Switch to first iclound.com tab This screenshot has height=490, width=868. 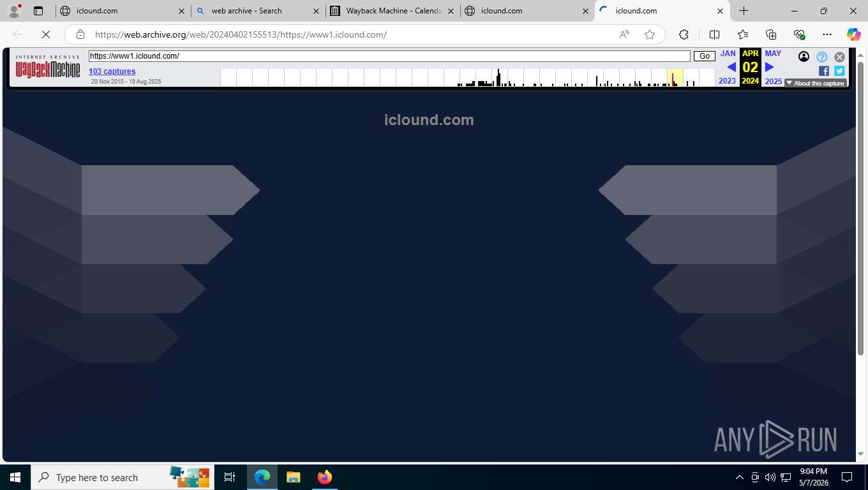pos(123,11)
